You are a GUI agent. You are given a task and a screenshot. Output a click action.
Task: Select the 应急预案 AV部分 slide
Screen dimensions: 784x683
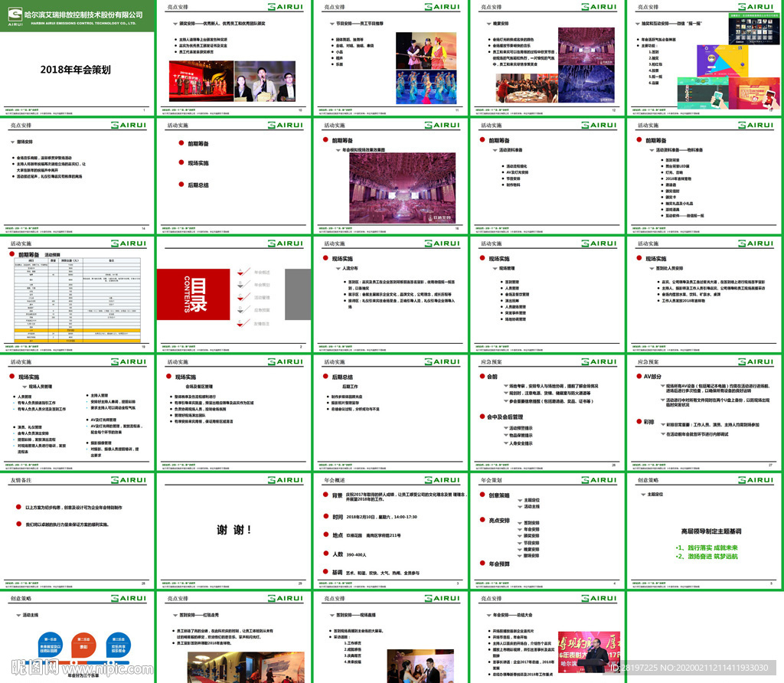704,413
